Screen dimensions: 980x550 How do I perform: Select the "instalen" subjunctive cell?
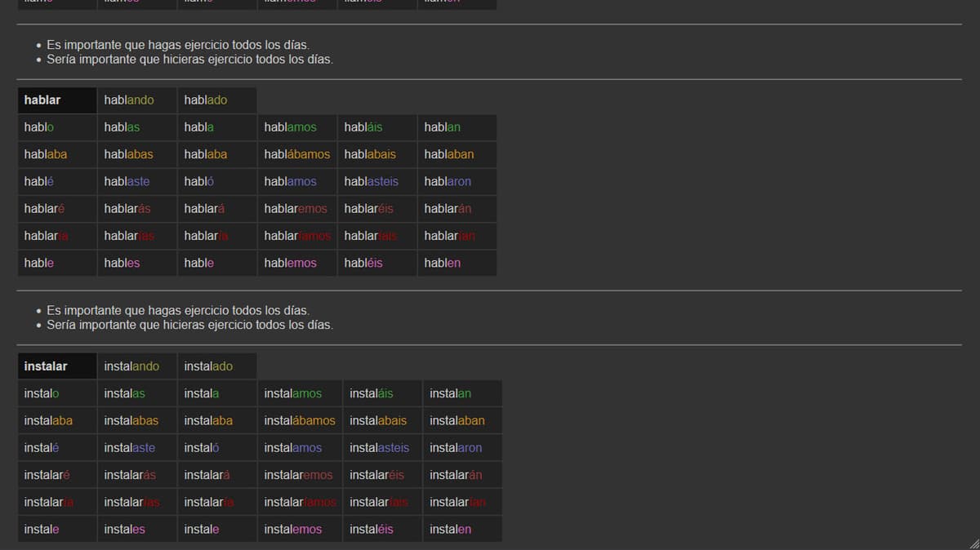click(462, 530)
